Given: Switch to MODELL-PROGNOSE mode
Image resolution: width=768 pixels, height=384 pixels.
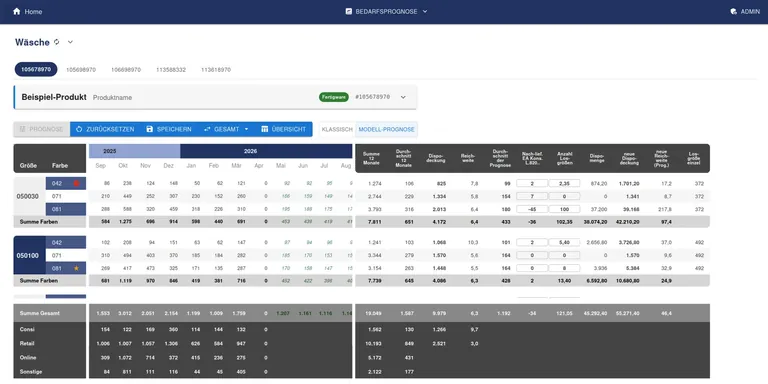Looking at the screenshot, I should click(x=386, y=129).
